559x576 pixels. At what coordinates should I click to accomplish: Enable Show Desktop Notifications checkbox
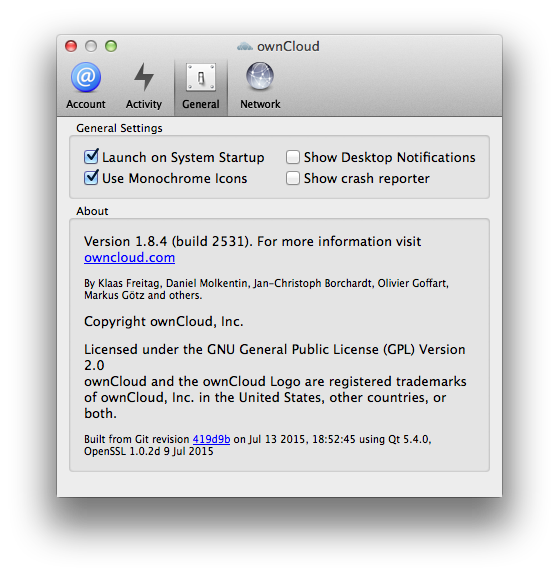point(293,157)
